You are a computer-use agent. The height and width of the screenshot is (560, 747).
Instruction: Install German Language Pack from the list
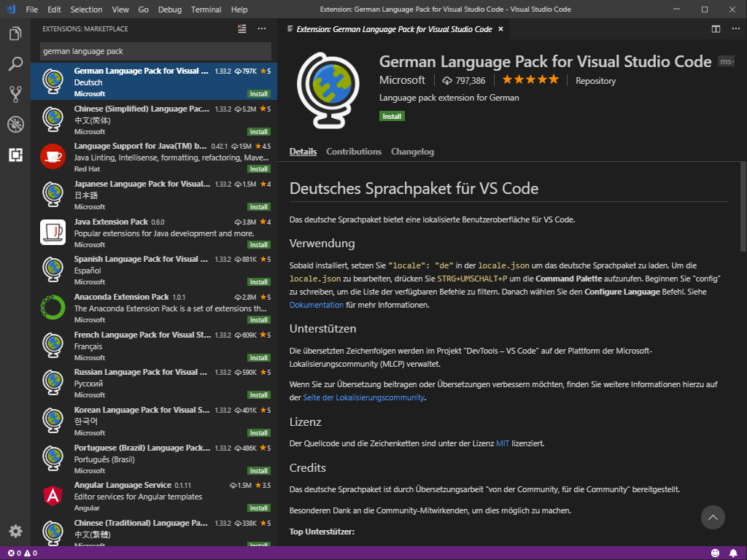[x=259, y=94]
